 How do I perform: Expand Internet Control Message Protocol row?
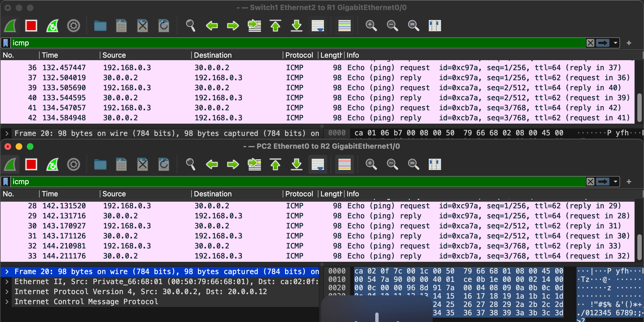7,302
